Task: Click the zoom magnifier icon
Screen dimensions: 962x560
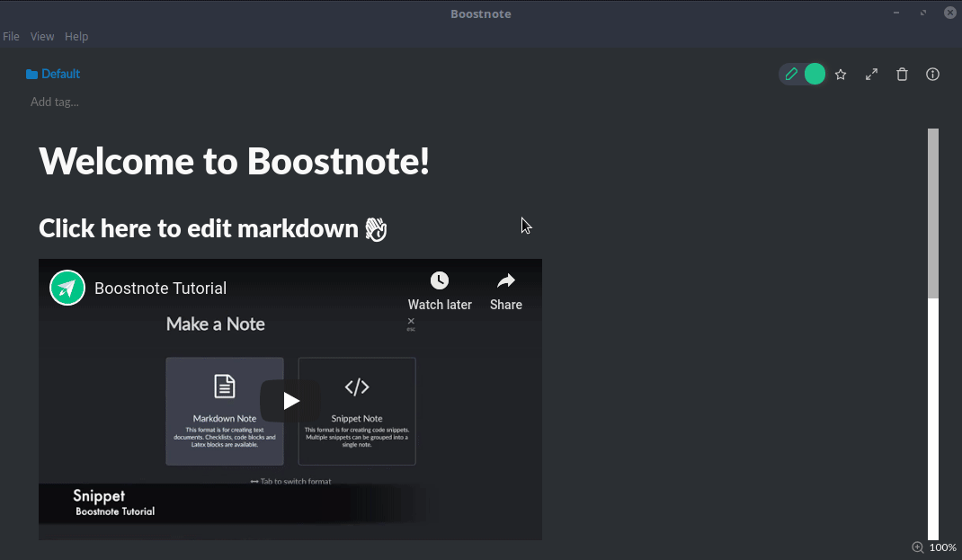Action: (x=917, y=547)
